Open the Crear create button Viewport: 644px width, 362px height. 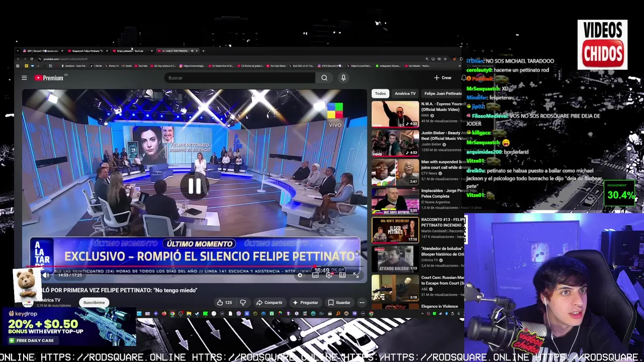click(443, 78)
